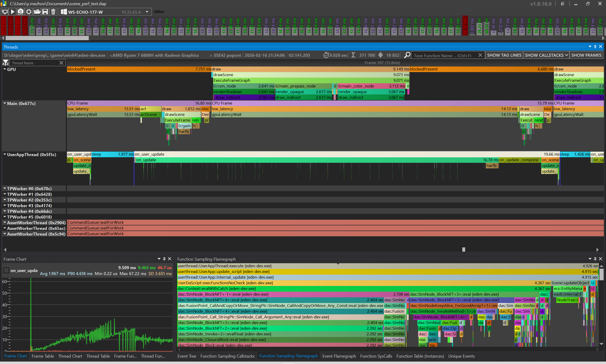Viewport: 606px width, 364px height.
Task: Collapse the UserAppThread (0x5f3c) row
Action: click(x=5, y=154)
